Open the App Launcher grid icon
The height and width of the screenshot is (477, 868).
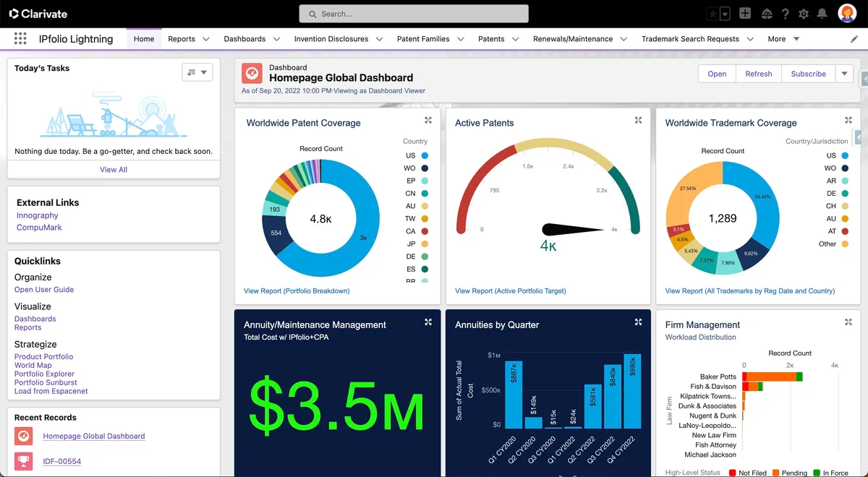tap(20, 39)
